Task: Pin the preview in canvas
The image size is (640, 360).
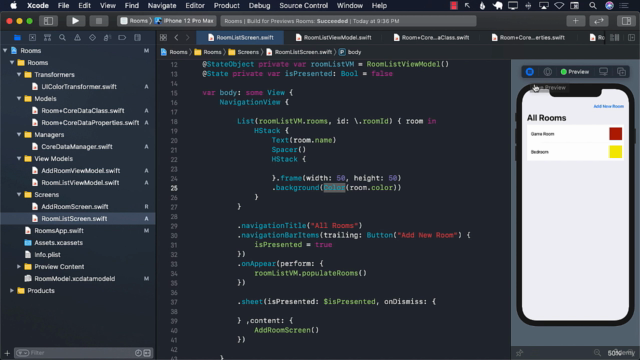Action: click(x=520, y=353)
